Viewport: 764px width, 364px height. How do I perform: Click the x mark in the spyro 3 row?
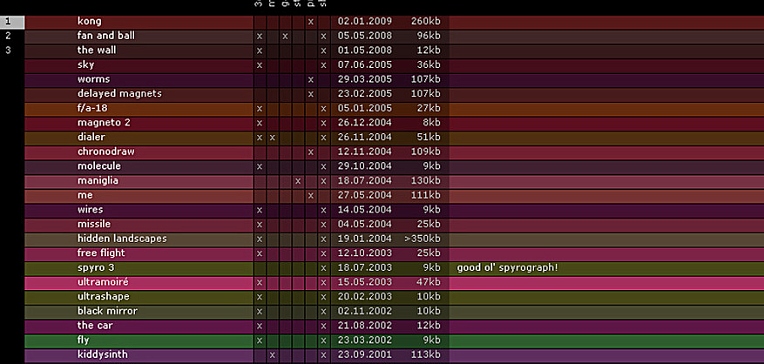coord(323,268)
